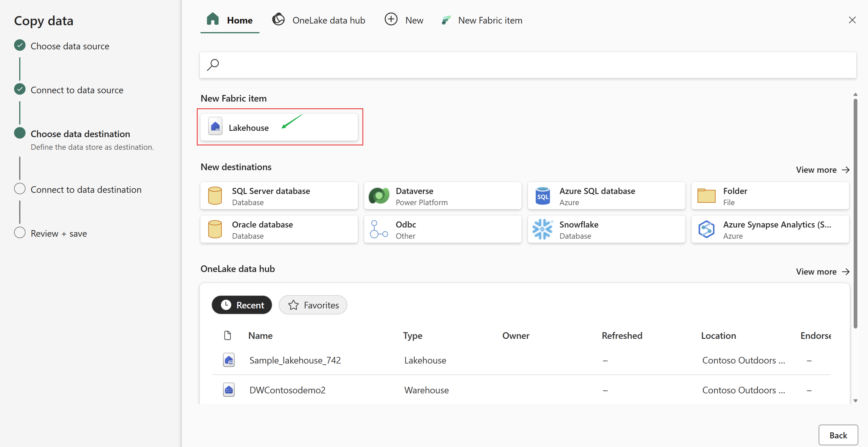This screenshot has width=868, height=447.
Task: Click the New Fabric item tab icon
Action: 446,20
